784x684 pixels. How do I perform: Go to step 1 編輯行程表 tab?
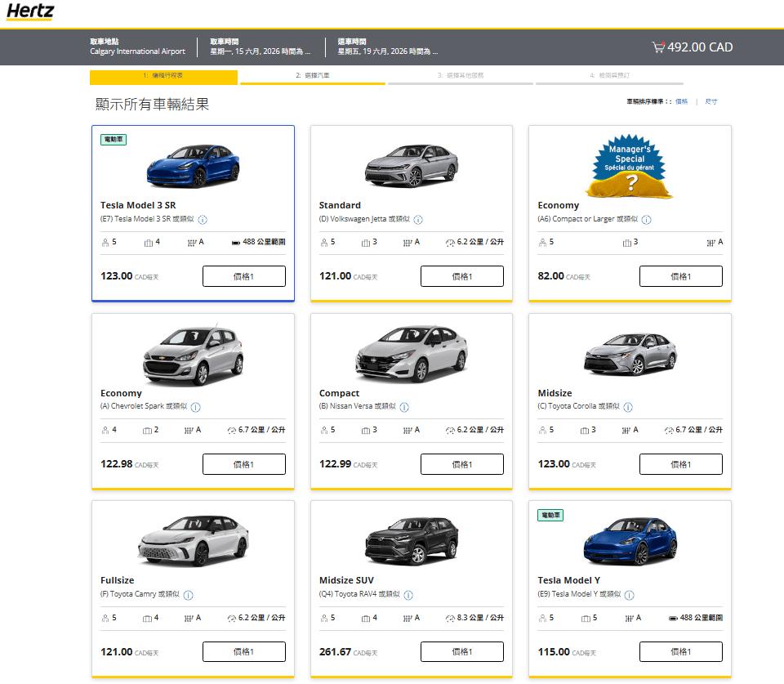tap(163, 75)
